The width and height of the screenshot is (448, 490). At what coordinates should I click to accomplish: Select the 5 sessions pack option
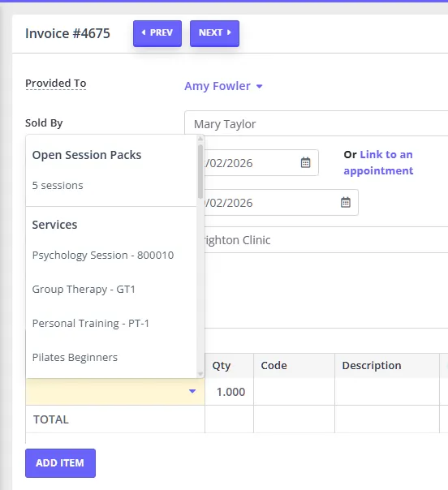(x=111, y=186)
